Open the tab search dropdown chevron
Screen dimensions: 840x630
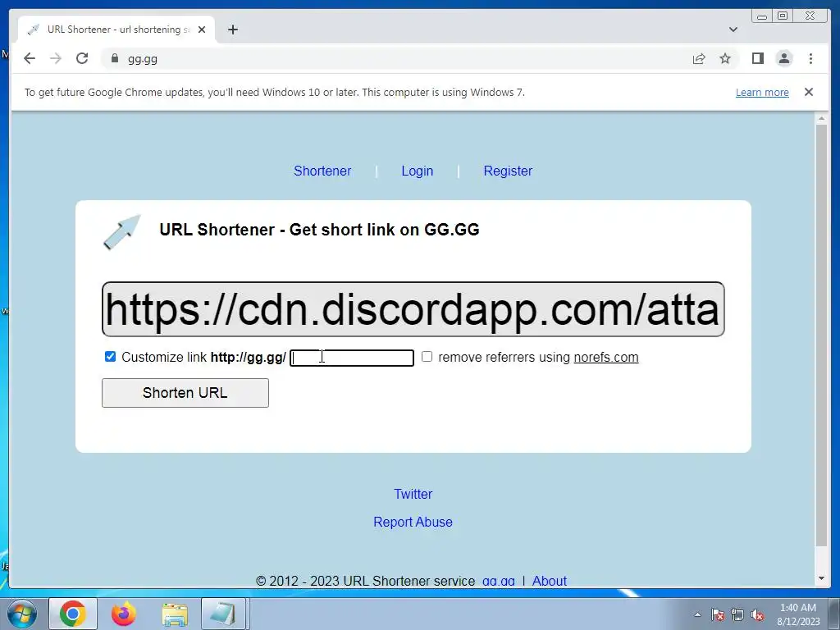pos(733,30)
